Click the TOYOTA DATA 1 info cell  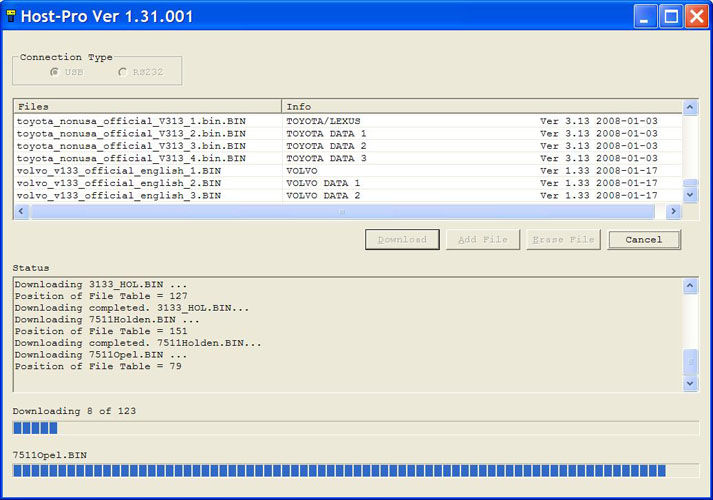(x=326, y=134)
